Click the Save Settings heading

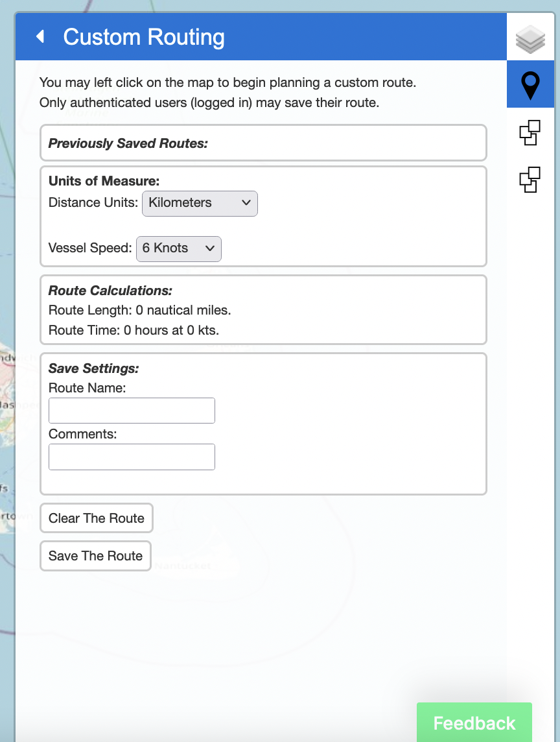[x=94, y=368]
